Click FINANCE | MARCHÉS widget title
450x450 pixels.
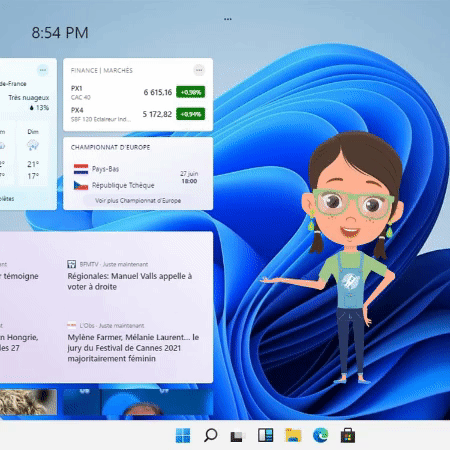[x=102, y=70]
